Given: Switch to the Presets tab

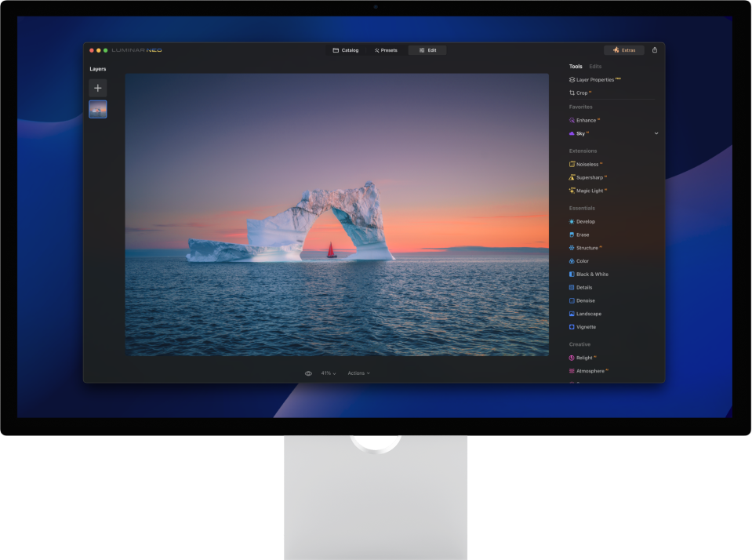Looking at the screenshot, I should tap(385, 49).
